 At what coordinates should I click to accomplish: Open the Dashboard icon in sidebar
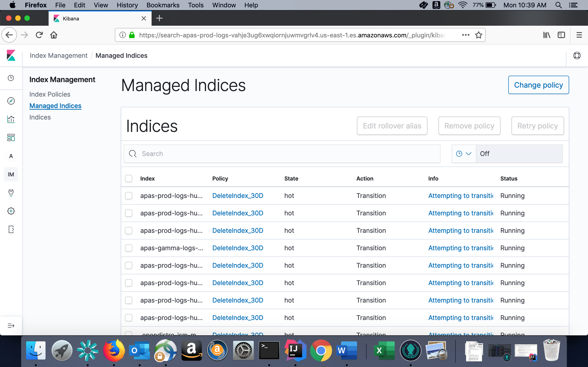(x=11, y=138)
